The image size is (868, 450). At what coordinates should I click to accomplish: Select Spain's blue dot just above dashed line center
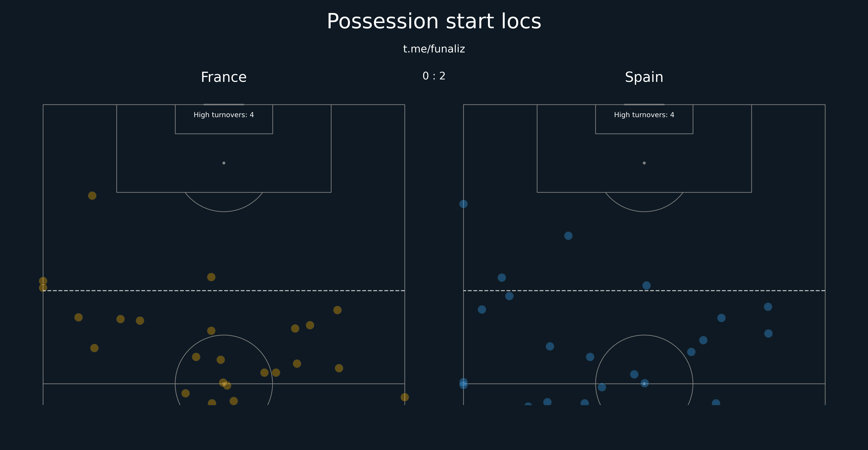click(x=646, y=286)
